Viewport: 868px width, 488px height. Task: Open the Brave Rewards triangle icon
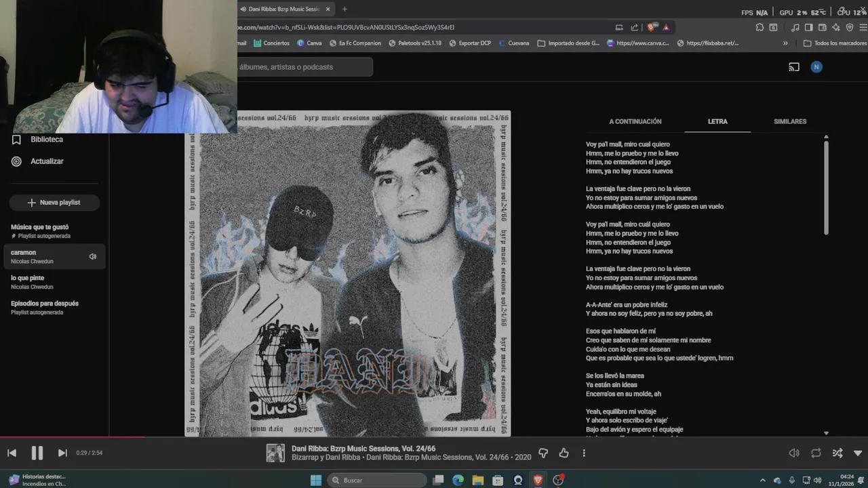tap(666, 28)
